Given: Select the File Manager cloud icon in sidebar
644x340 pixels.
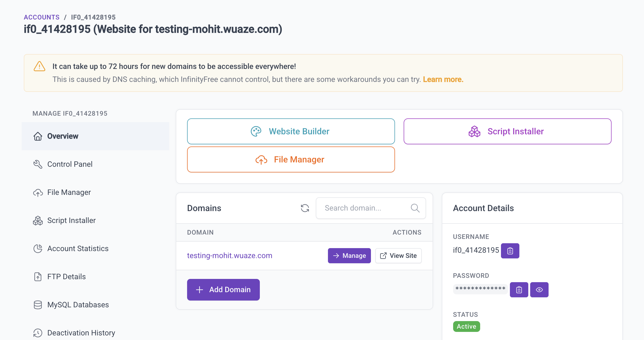Looking at the screenshot, I should click(38, 192).
